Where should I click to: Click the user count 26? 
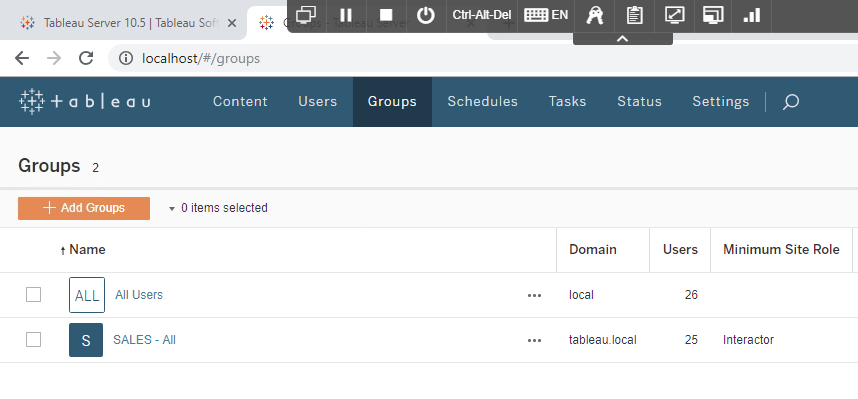(x=691, y=295)
